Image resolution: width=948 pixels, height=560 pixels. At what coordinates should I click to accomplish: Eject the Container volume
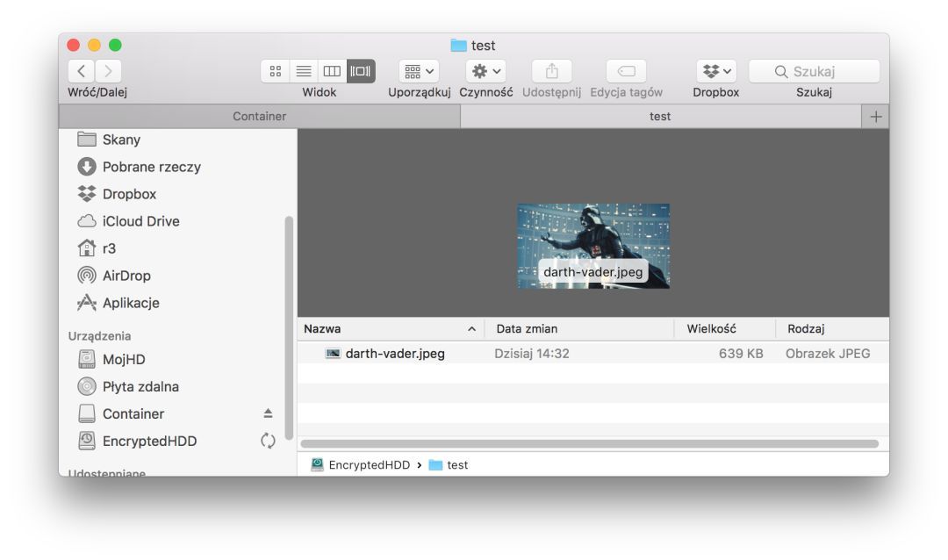click(x=268, y=413)
